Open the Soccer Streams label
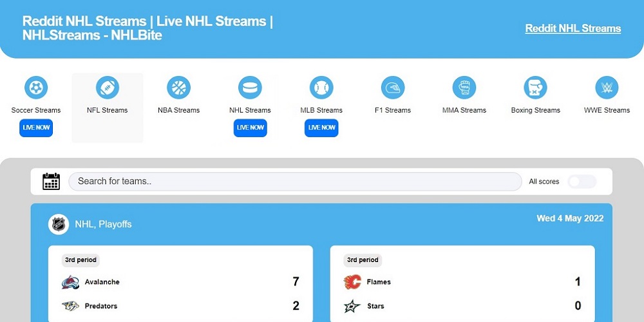The width and height of the screenshot is (644, 322). 36,110
